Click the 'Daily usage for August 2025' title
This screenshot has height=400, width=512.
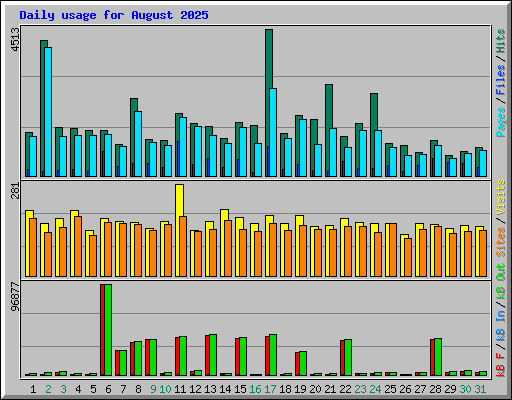pos(114,15)
